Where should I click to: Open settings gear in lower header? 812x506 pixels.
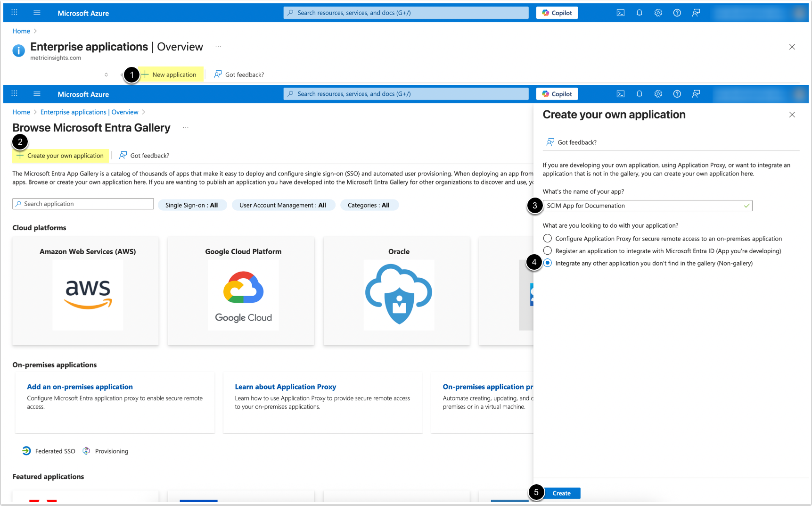click(x=658, y=94)
